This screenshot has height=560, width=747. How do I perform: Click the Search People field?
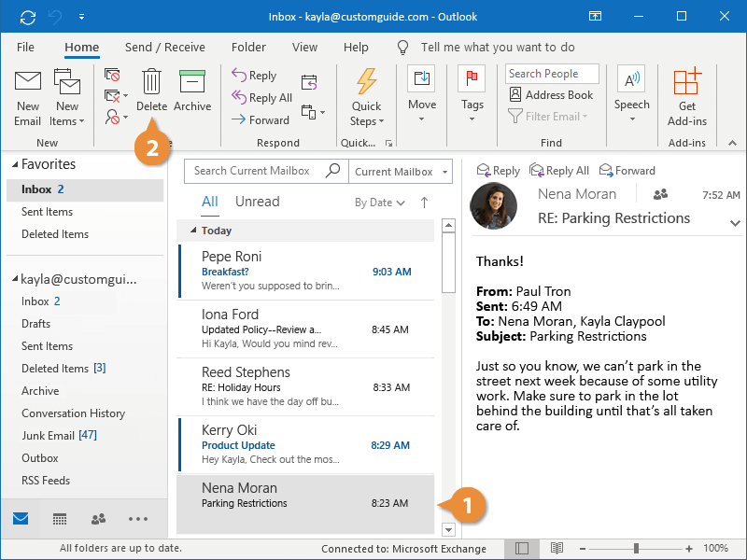(x=552, y=74)
